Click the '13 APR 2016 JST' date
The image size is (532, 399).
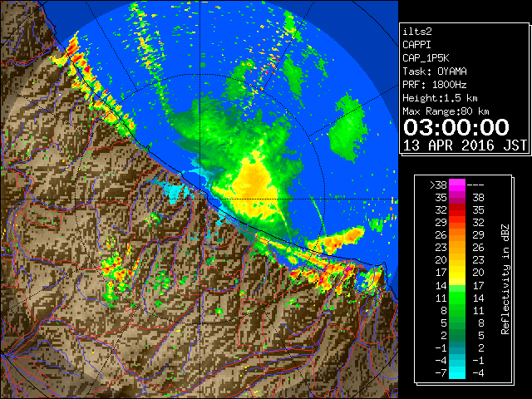click(x=465, y=145)
